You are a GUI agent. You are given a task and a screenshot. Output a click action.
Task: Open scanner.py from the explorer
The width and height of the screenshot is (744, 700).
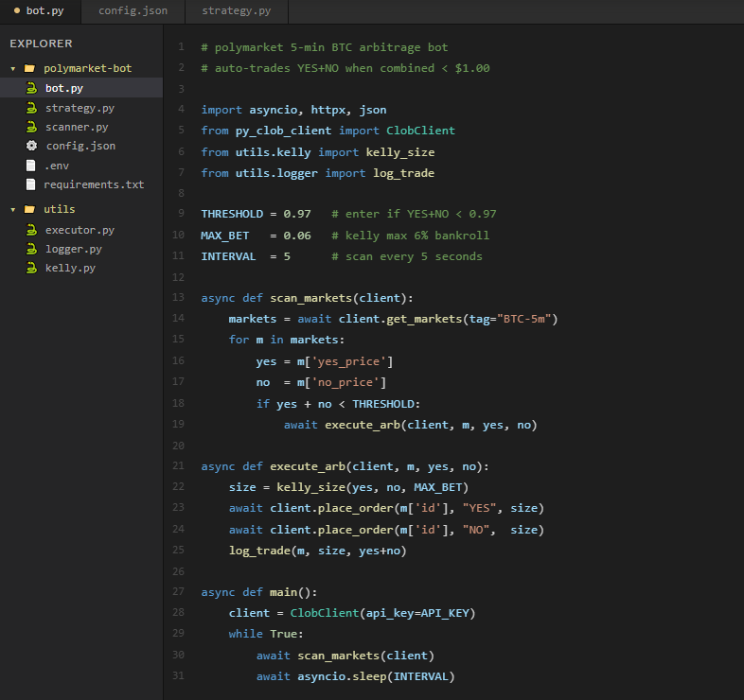tap(77, 127)
